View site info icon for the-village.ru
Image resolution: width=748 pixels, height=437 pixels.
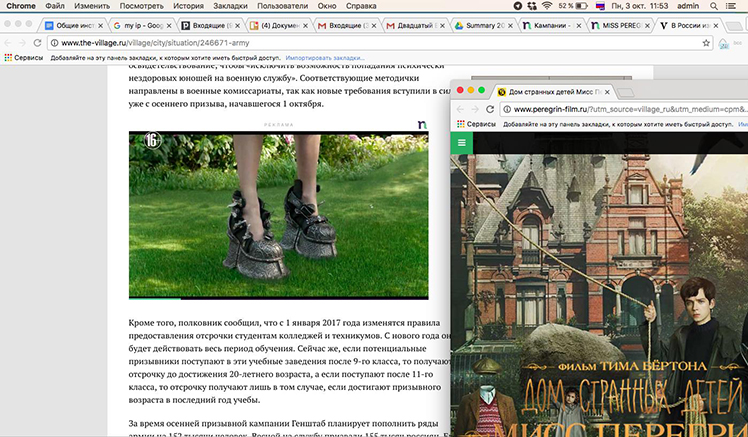[54, 43]
